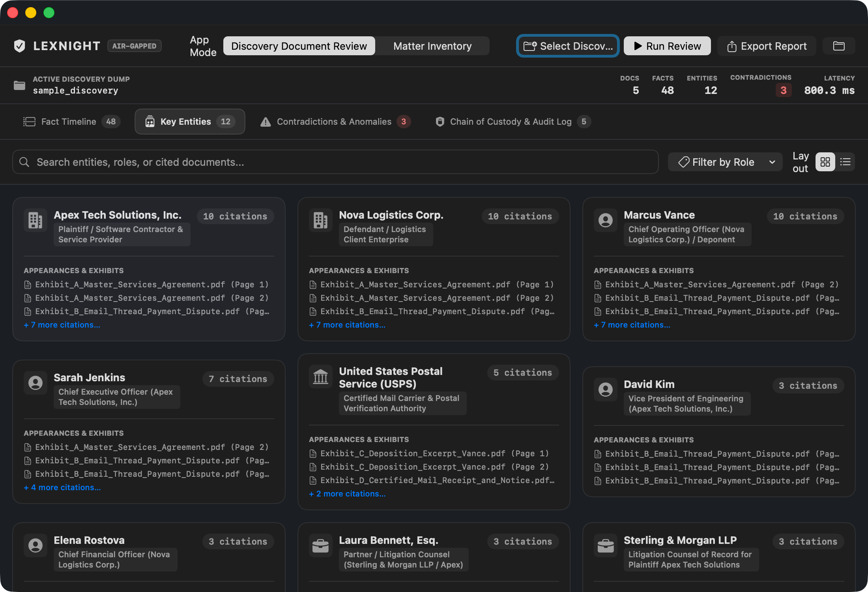Viewport: 868px width, 592px height.
Task: Open the folder icon button next to Export Report
Action: (x=839, y=46)
